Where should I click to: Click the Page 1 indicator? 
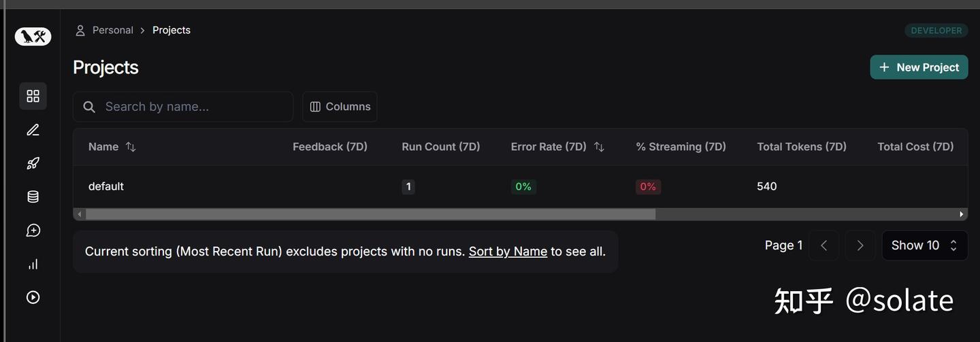(x=783, y=245)
